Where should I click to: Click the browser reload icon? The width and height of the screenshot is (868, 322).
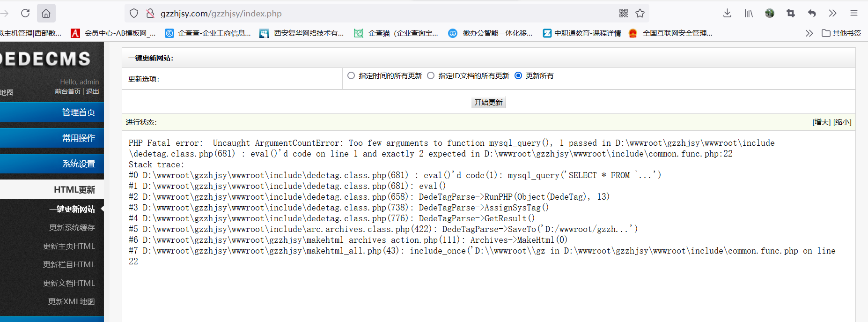pos(25,13)
